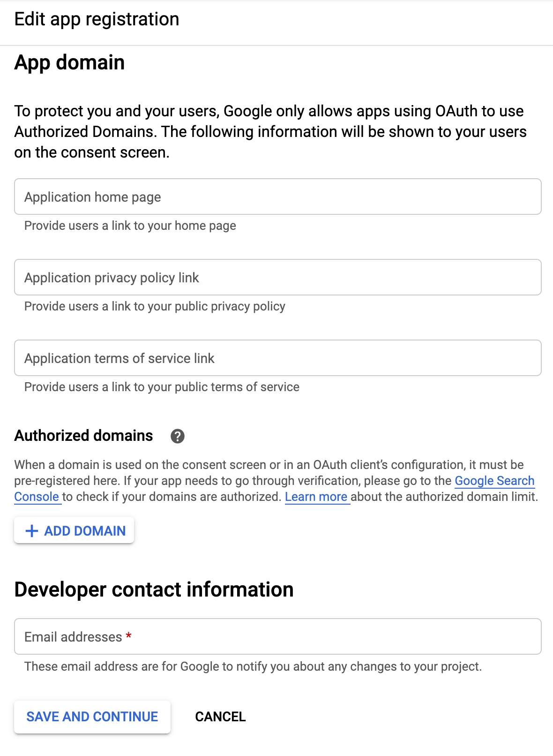The image size is (553, 756).
Task: Cancel editing the app registration
Action: click(x=220, y=717)
